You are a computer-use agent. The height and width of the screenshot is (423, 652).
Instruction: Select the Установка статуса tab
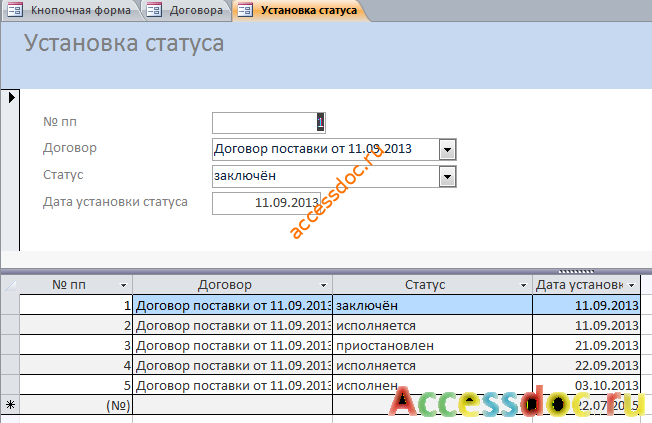tap(299, 10)
